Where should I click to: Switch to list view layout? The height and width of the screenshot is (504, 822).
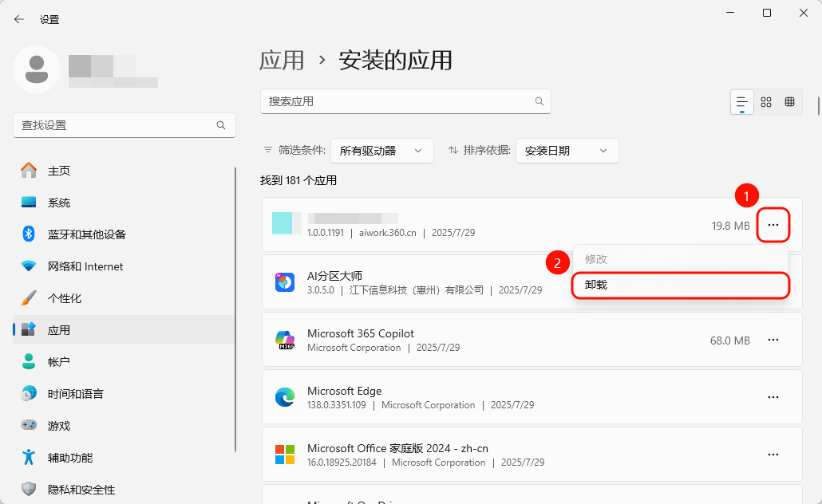coord(741,101)
